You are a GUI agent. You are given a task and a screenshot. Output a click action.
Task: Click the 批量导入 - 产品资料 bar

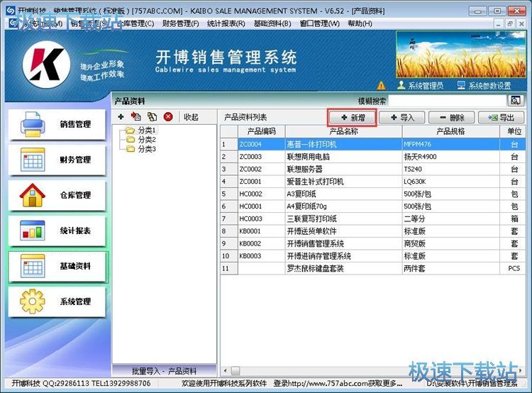165,371
